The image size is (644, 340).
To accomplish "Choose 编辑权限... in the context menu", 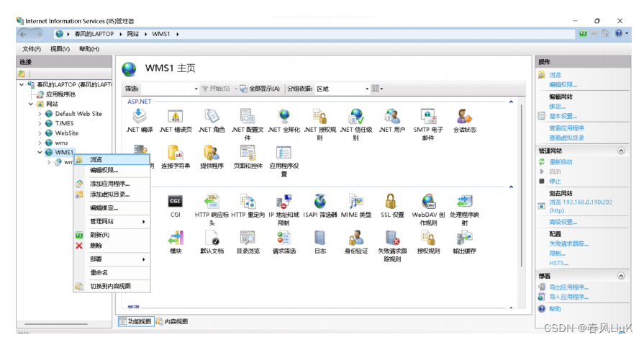I will click(112, 170).
